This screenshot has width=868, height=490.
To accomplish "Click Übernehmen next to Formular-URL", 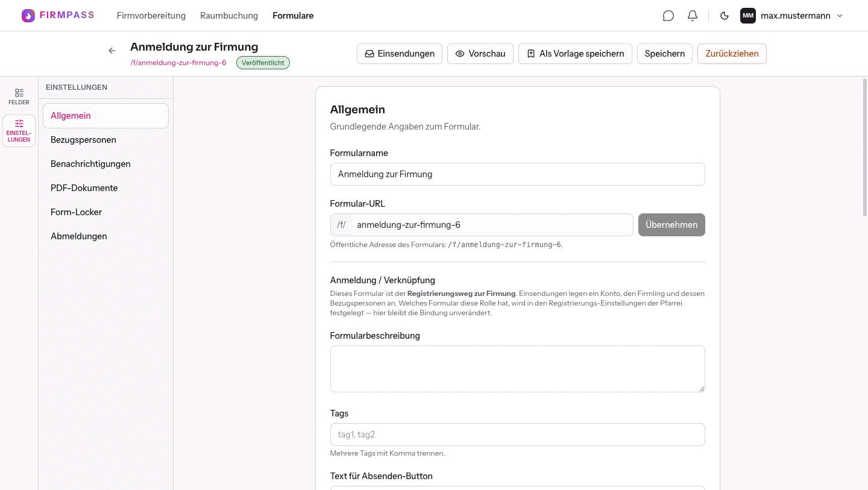I will pyautogui.click(x=671, y=225).
